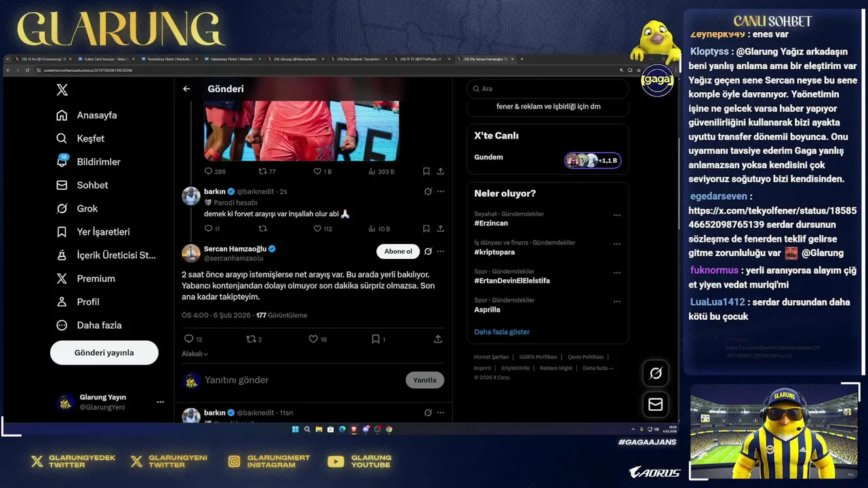The image size is (868, 488).
Task: Open Sohbet messages in sidebar
Action: click(x=82, y=185)
